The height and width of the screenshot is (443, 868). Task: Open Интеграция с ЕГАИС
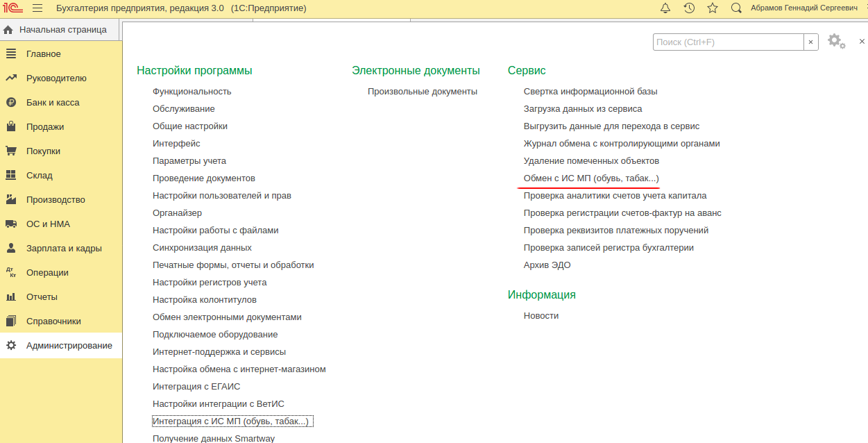click(196, 386)
